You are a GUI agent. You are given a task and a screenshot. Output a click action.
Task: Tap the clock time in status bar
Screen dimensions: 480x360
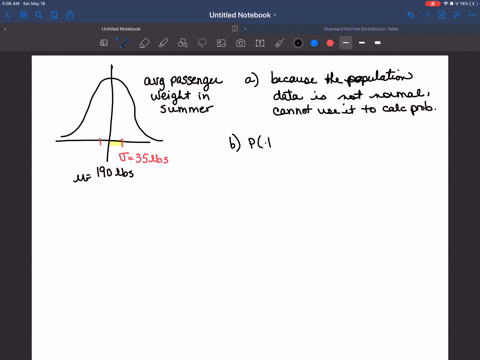[x=11, y=3]
